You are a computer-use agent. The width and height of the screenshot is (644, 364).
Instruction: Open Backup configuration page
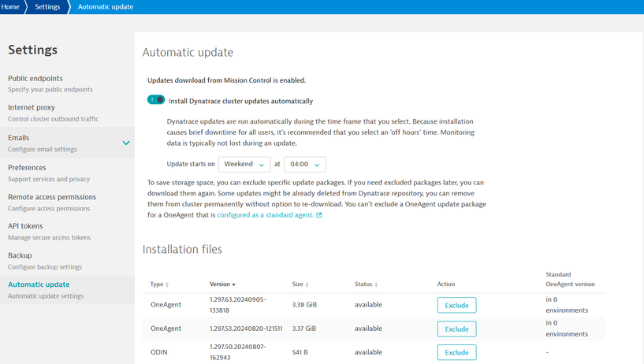(x=20, y=255)
